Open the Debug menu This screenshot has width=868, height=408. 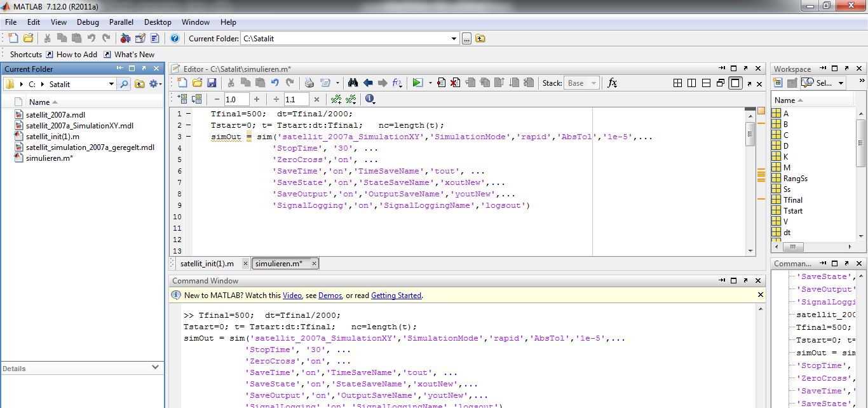88,22
